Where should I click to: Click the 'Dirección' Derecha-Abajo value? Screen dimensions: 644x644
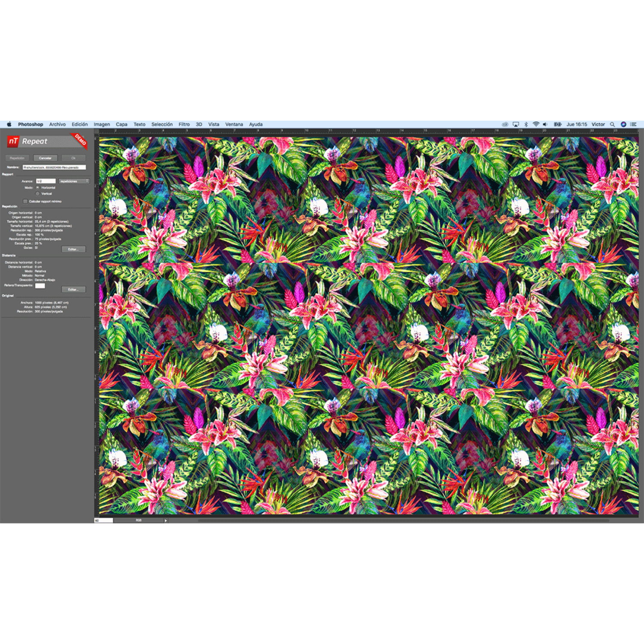click(45, 280)
